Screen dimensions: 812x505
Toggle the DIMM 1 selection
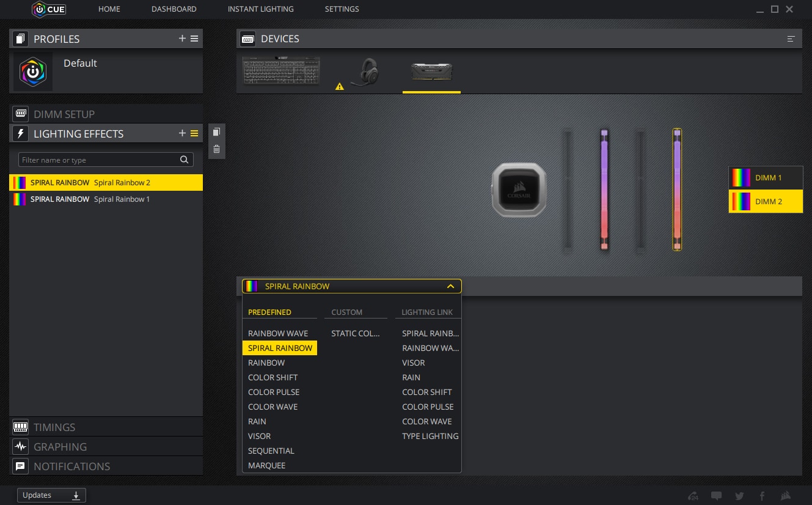(766, 177)
